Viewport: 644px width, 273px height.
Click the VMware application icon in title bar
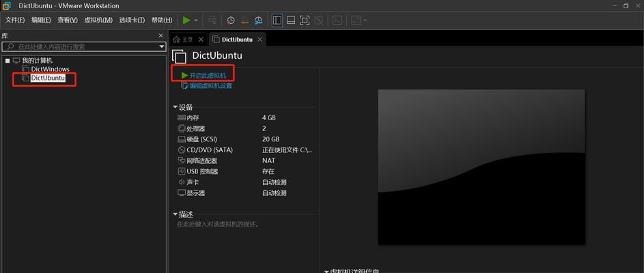[x=6, y=5]
